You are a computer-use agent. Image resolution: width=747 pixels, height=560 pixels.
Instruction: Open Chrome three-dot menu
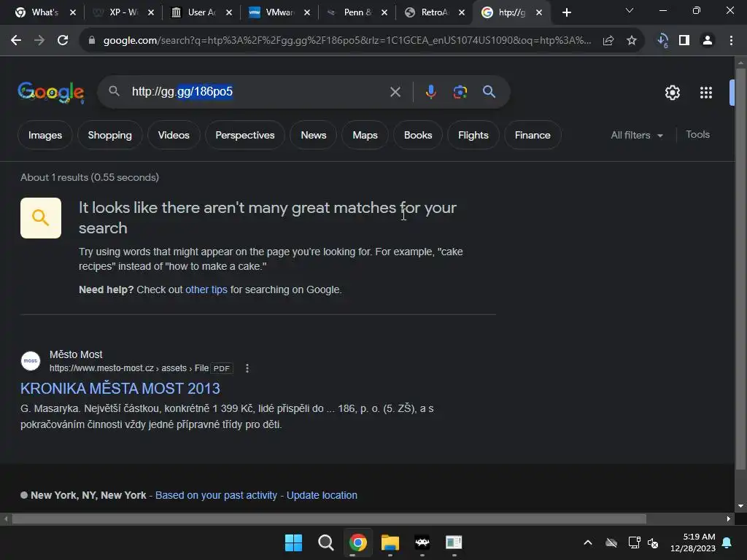[731, 41]
